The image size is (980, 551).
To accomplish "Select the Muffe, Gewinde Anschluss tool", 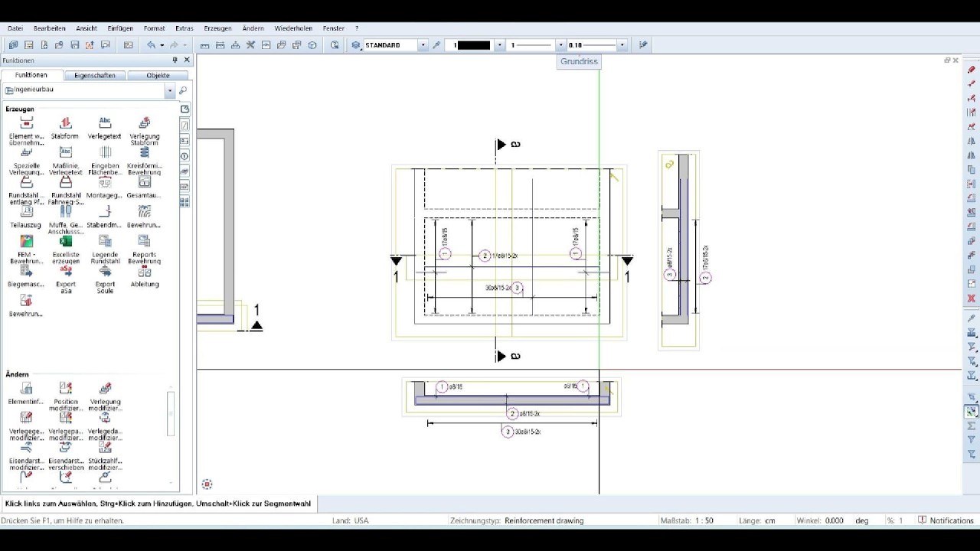I will [x=65, y=220].
